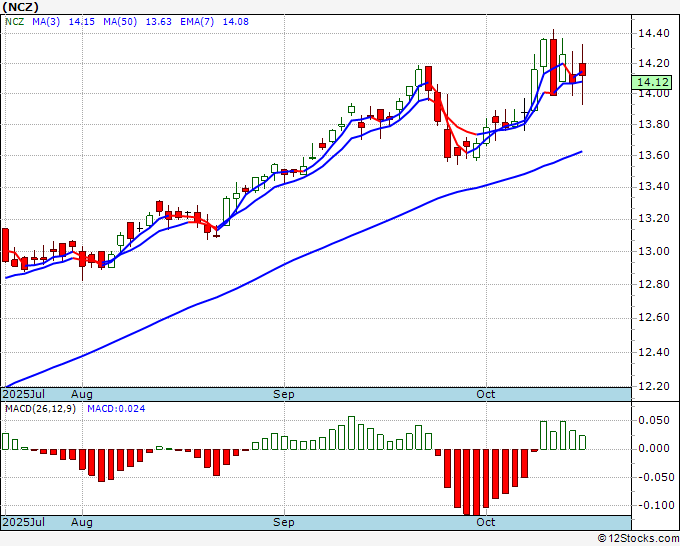The image size is (680, 546).
Task: Click Oct on price chart date axis
Action: (486, 394)
